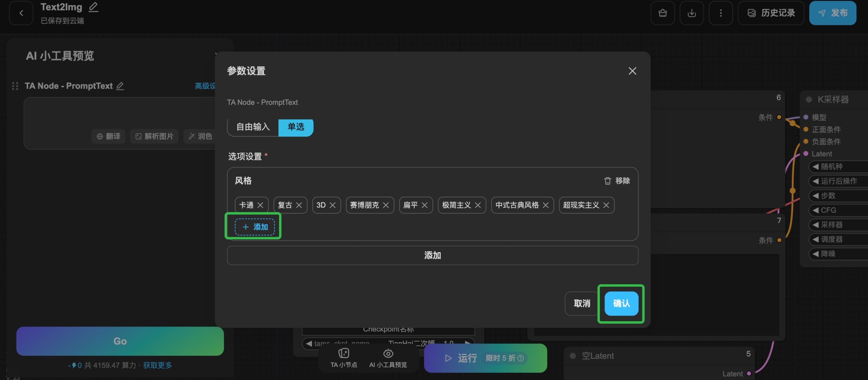Image resolution: width=868 pixels, height=380 pixels.
Task: Click pencil icon to rename Text2Img
Action: (93, 7)
